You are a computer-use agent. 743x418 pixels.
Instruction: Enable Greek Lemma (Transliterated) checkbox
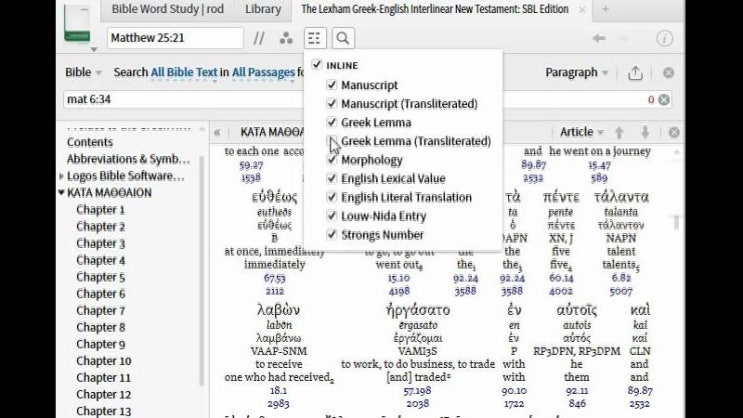[x=332, y=141]
